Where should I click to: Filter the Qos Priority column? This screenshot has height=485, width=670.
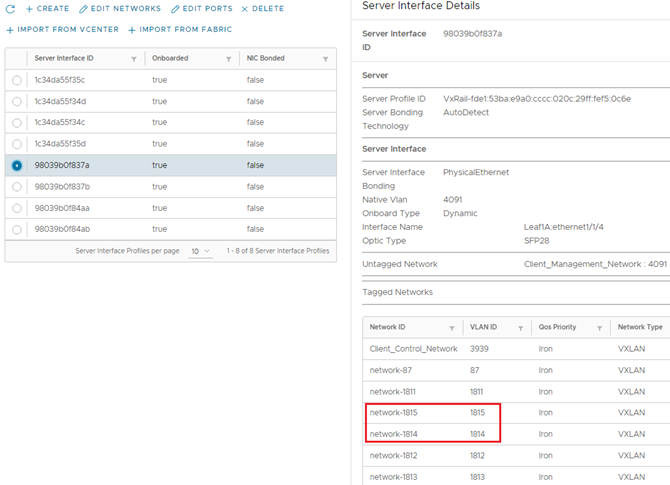pos(599,328)
